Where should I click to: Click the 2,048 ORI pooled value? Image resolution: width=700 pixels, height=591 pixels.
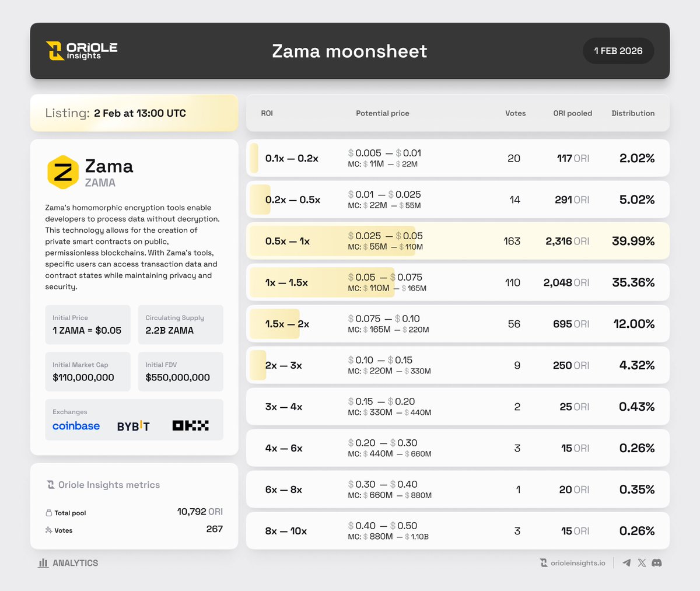click(566, 282)
